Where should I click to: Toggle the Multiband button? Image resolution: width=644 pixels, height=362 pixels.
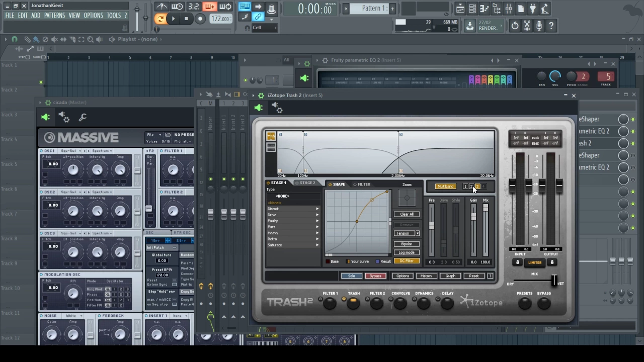[445, 187]
